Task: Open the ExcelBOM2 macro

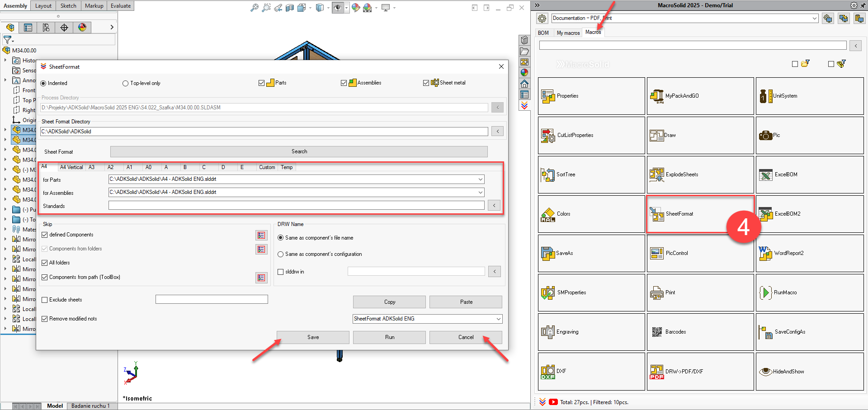Action: coord(809,214)
